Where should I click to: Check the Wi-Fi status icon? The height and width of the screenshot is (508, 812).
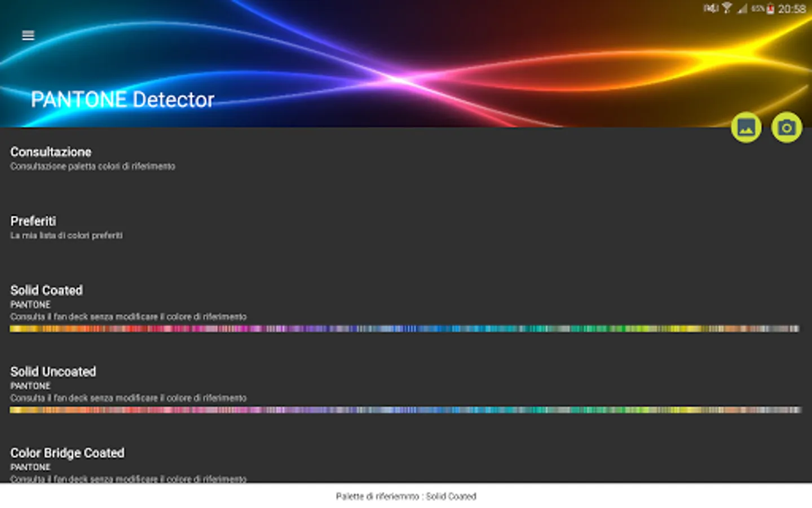727,8
